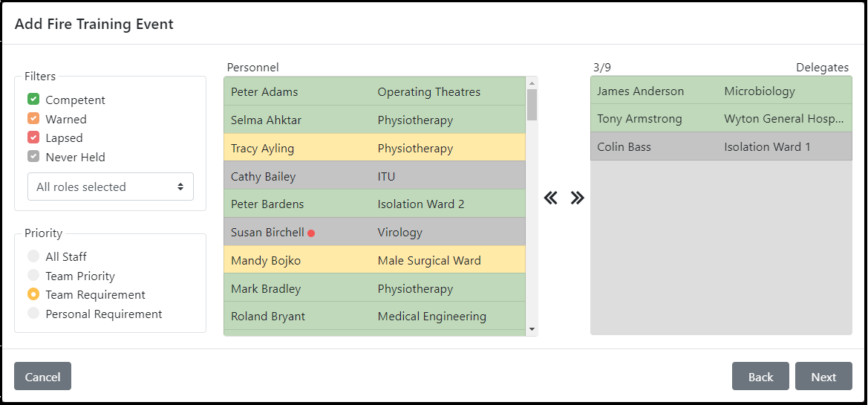
Task: Toggle the Lapsed filter checkbox
Action: coord(33,137)
